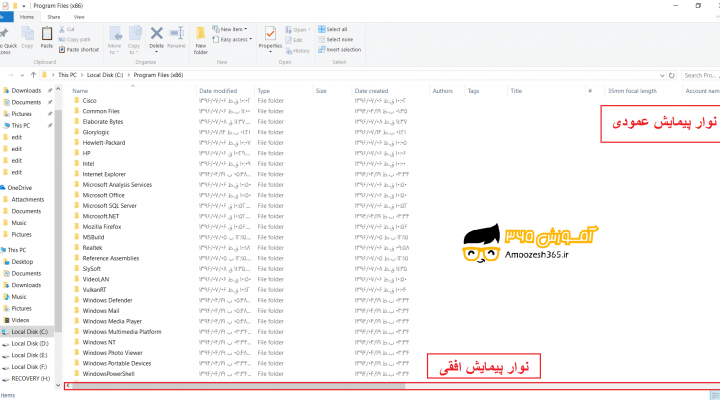Select Videos under This PC

(20, 320)
